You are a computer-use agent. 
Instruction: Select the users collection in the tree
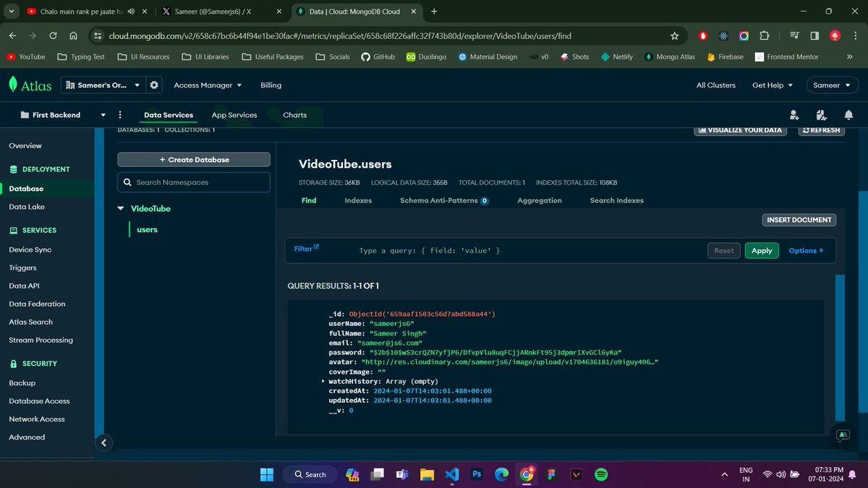point(147,230)
